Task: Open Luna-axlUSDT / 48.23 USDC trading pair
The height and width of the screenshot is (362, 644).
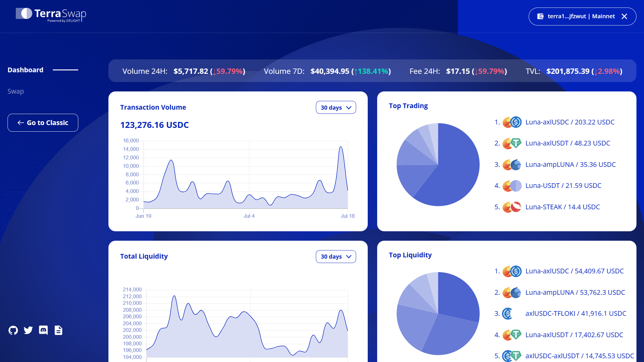Action: pos(568,143)
